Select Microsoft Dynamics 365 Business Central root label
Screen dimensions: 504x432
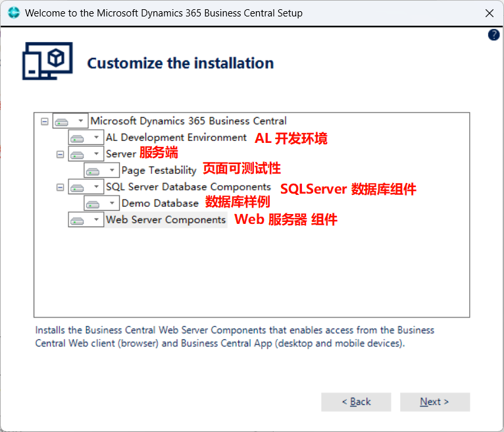pyautogui.click(x=188, y=121)
